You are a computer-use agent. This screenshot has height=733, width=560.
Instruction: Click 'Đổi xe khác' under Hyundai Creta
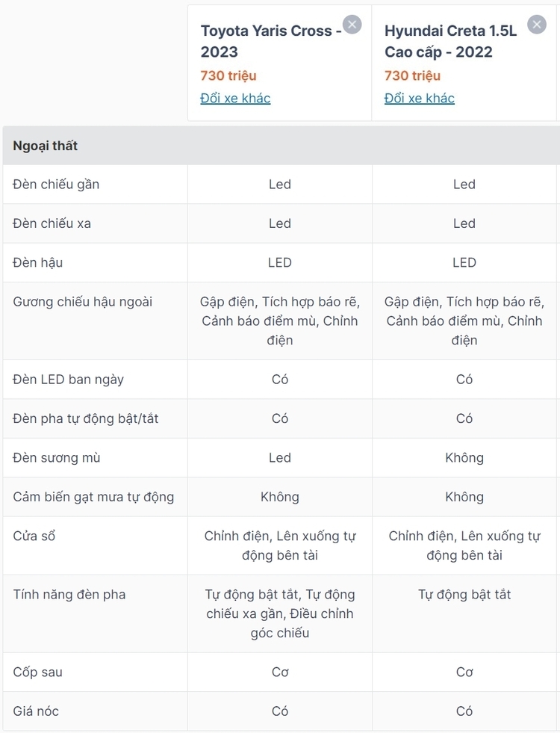click(x=420, y=98)
